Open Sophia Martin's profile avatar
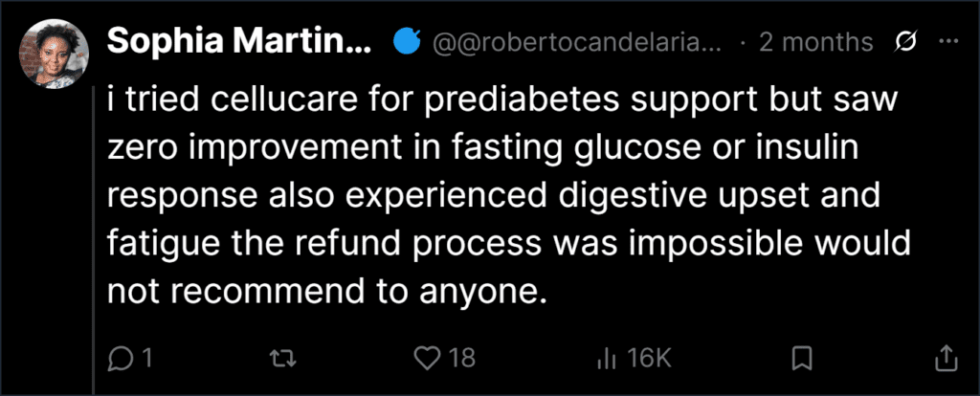 click(x=54, y=55)
